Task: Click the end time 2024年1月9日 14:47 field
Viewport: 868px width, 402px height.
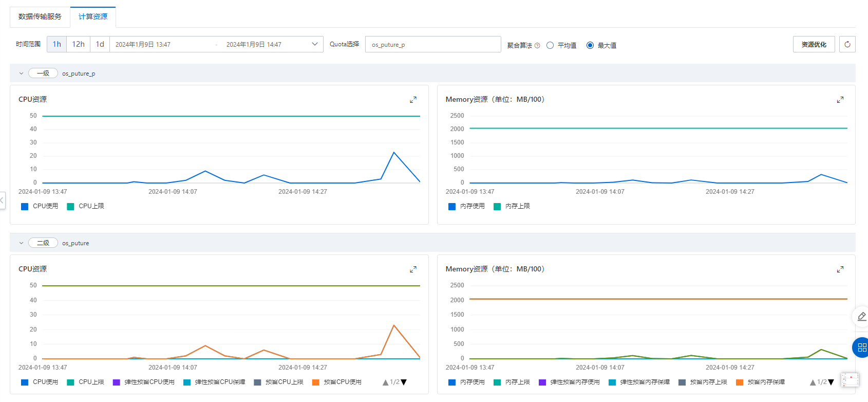Action: click(254, 45)
